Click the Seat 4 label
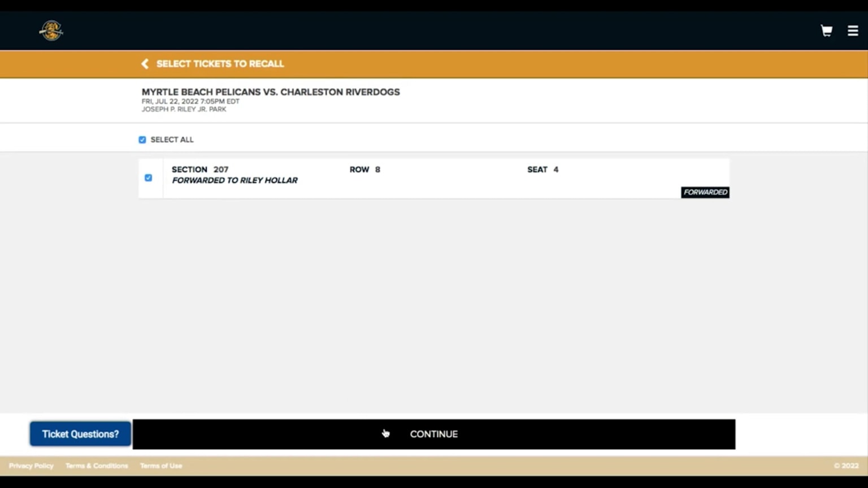 click(x=542, y=169)
